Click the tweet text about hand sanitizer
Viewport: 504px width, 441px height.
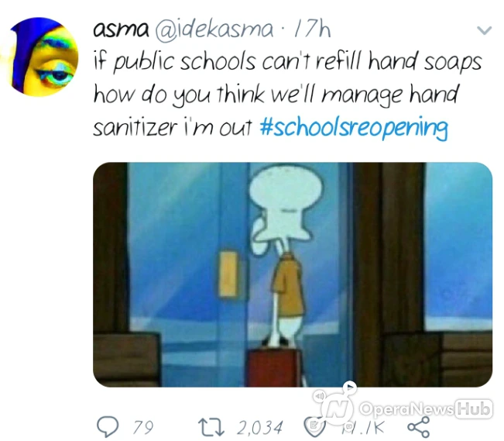pos(287,94)
